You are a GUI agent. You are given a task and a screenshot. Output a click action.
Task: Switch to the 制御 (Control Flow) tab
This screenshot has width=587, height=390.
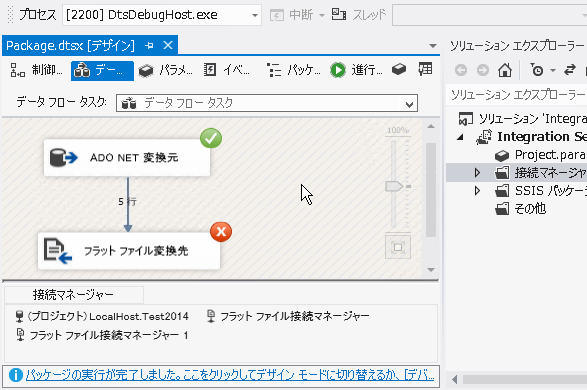click(36, 70)
